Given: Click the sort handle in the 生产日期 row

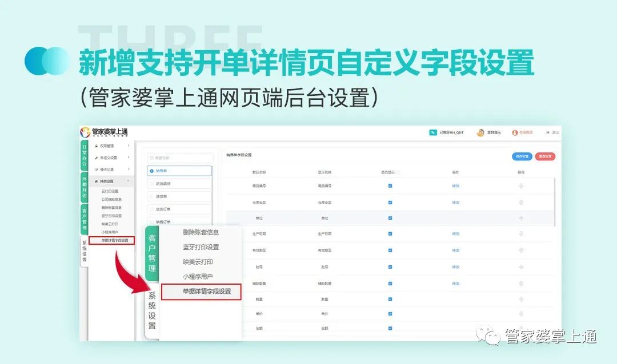Looking at the screenshot, I should click(x=521, y=234).
